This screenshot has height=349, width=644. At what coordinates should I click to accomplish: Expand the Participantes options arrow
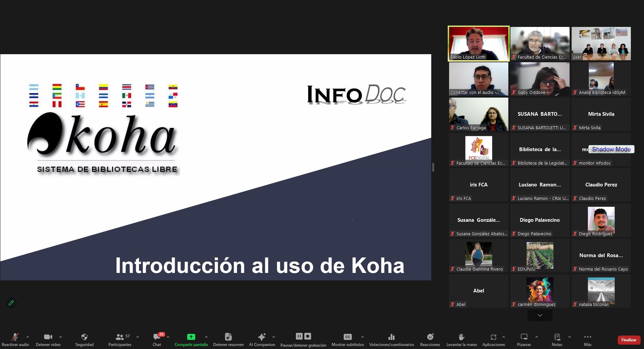click(138, 337)
